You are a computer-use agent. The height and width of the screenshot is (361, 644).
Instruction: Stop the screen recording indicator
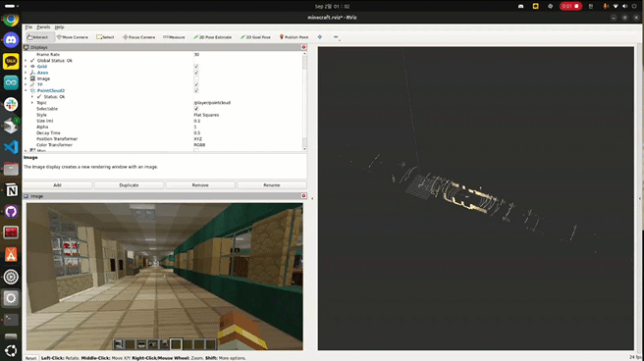click(570, 6)
